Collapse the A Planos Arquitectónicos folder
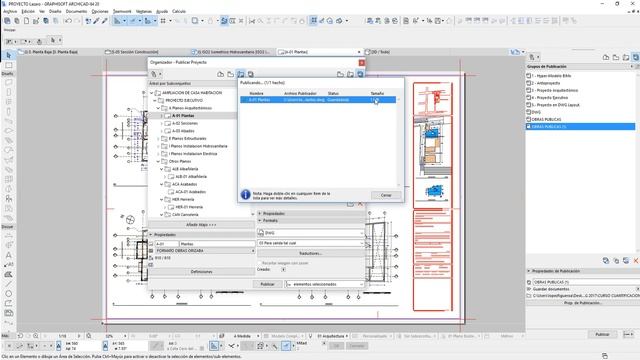 (158, 108)
